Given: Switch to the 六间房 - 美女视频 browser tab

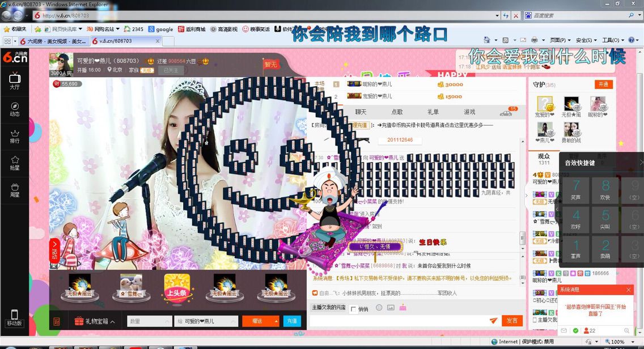Looking at the screenshot, I should 53,41.
